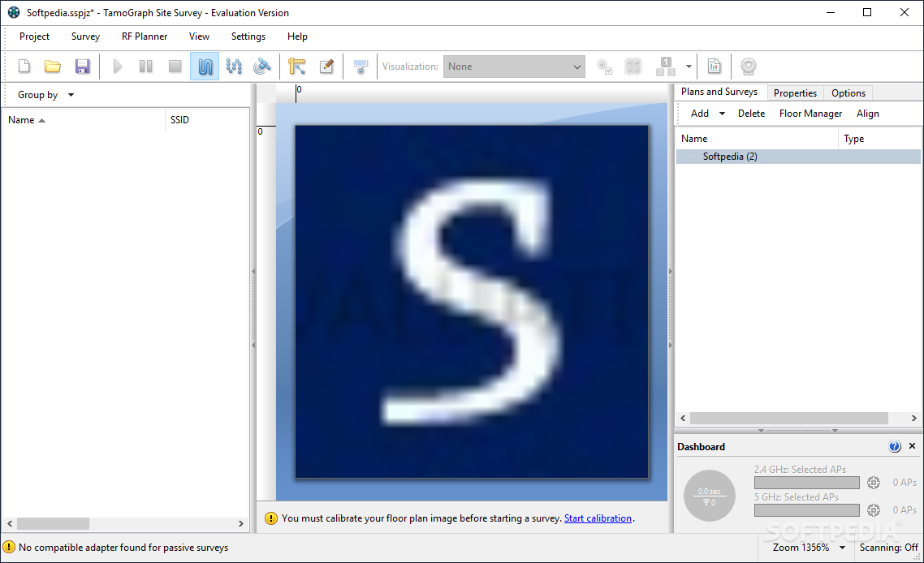Click the webcam icon in the toolbar
The image size is (924, 563).
pyautogui.click(x=749, y=66)
